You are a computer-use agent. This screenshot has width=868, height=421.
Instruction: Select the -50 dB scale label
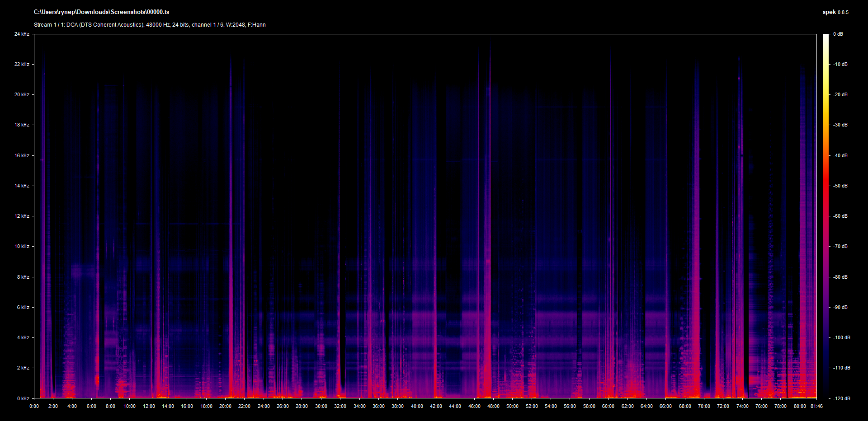840,186
